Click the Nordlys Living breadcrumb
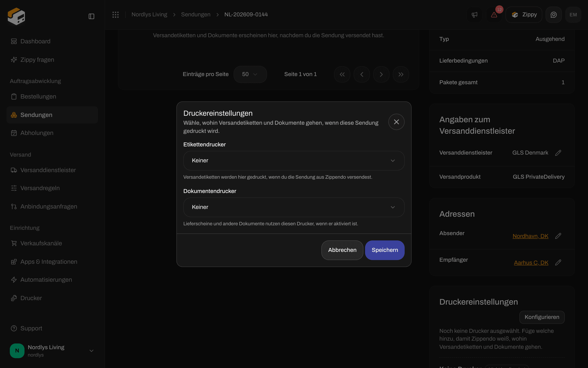 (x=149, y=15)
